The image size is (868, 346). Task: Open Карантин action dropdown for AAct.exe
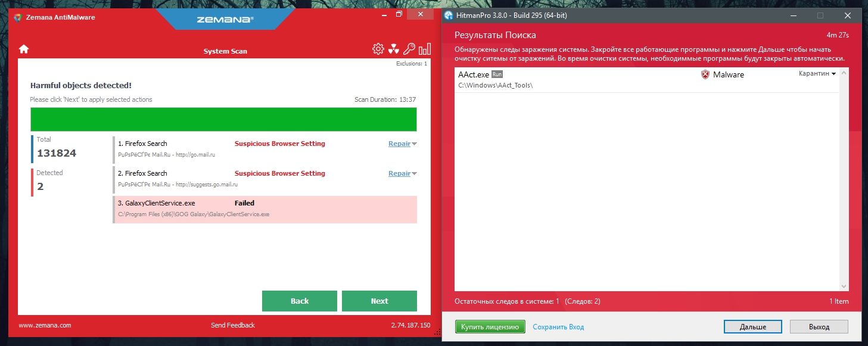point(817,73)
